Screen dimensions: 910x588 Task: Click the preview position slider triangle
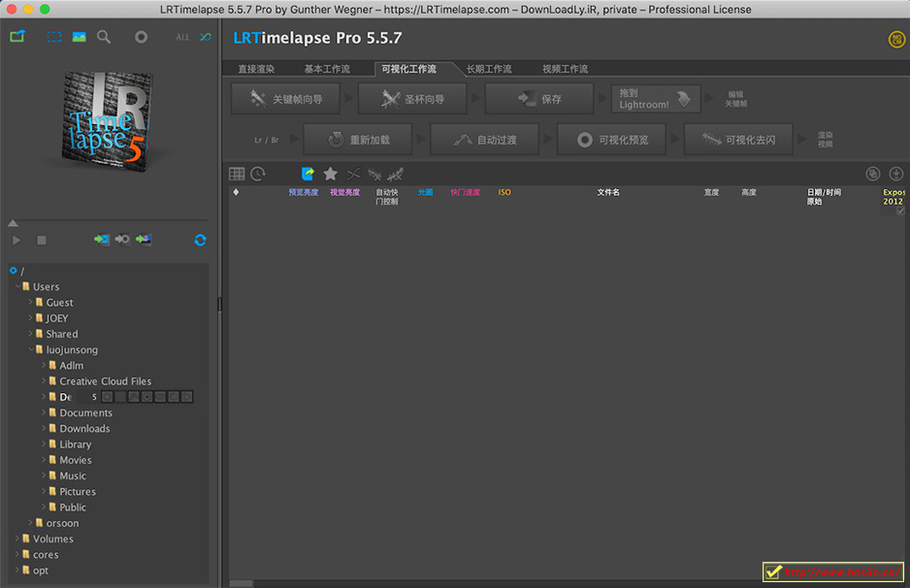point(13,223)
